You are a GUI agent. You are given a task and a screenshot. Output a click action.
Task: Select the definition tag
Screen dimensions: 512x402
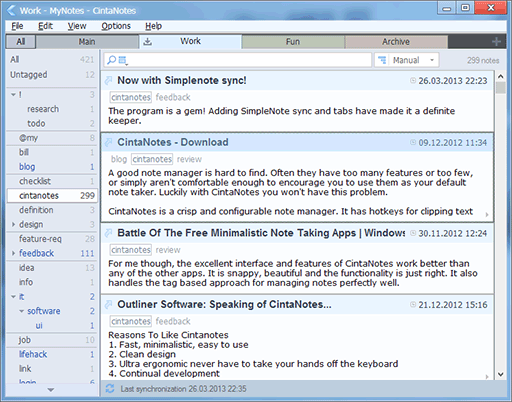point(52,210)
